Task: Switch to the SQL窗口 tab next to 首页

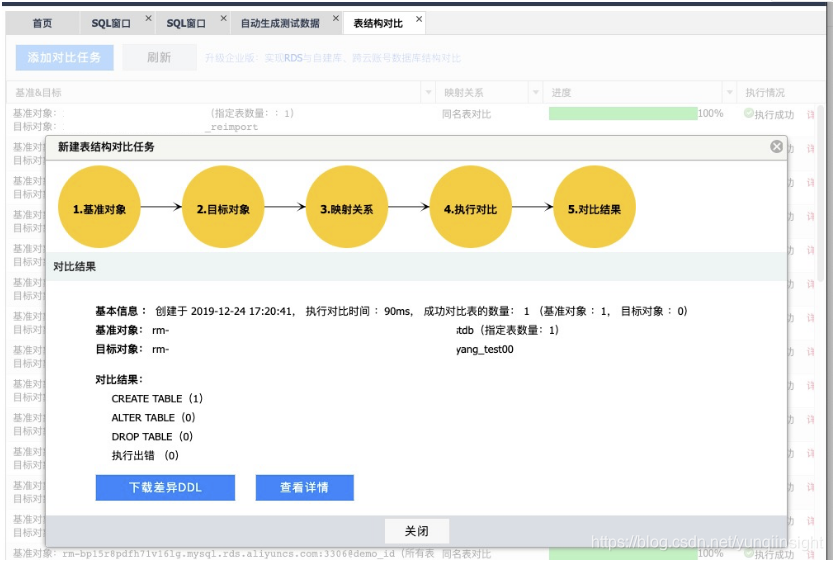Action: point(111,23)
